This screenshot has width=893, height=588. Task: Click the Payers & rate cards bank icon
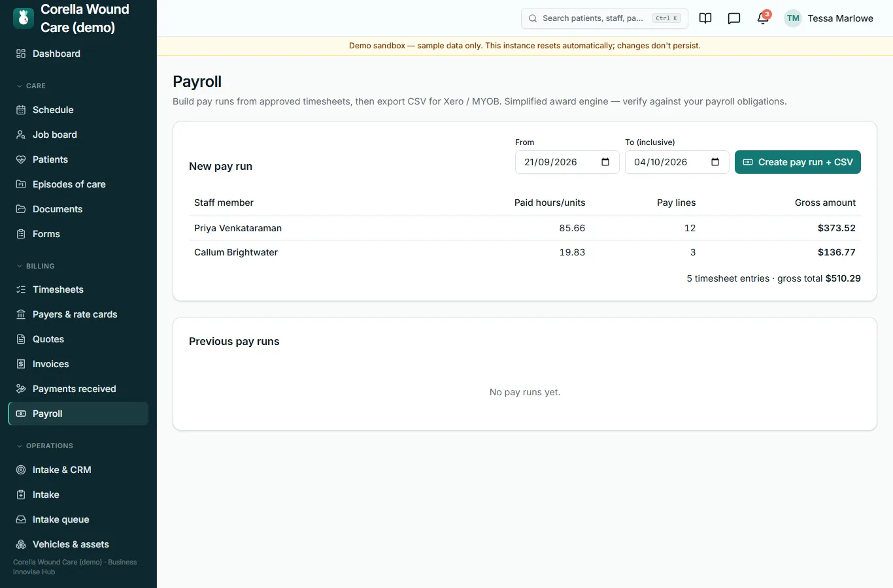pyautogui.click(x=21, y=314)
